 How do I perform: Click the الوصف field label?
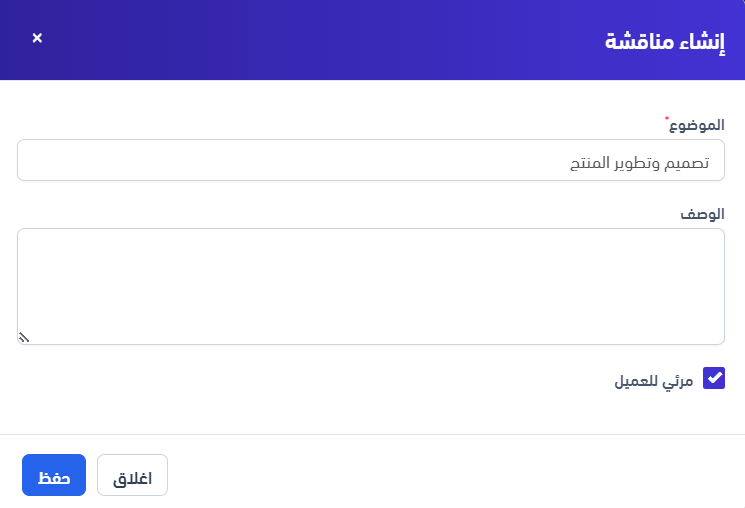point(703,214)
